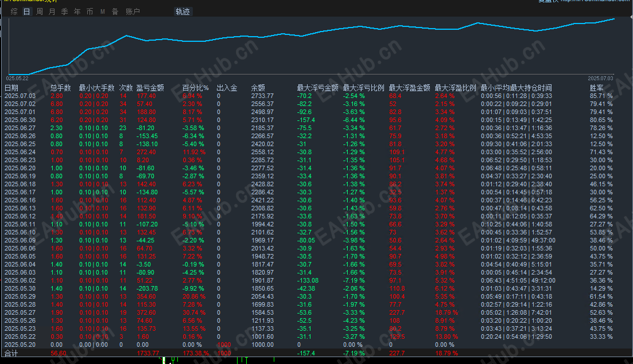633x364 pixels.
Task: Click the 次数 column header
Action: (x=126, y=88)
